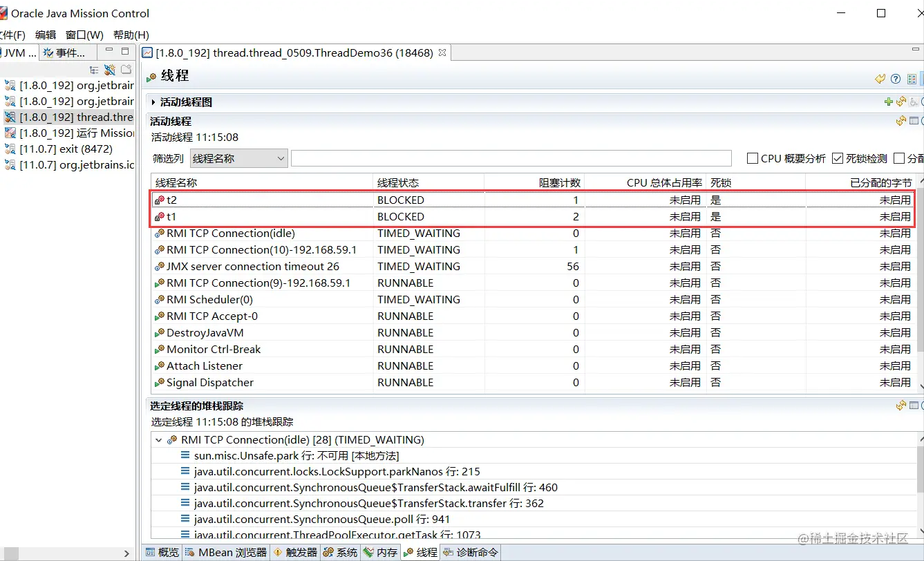
Task: Select the Monitor Ctrl-Break thread row
Action: tap(534, 349)
